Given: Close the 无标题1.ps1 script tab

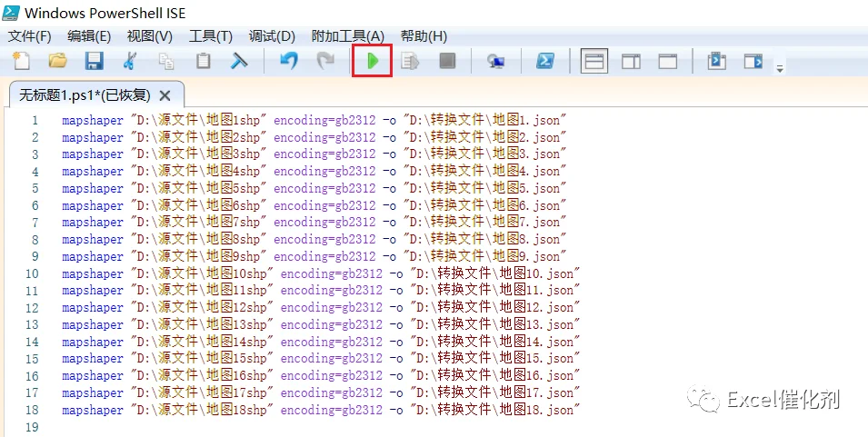Looking at the screenshot, I should point(165,95).
